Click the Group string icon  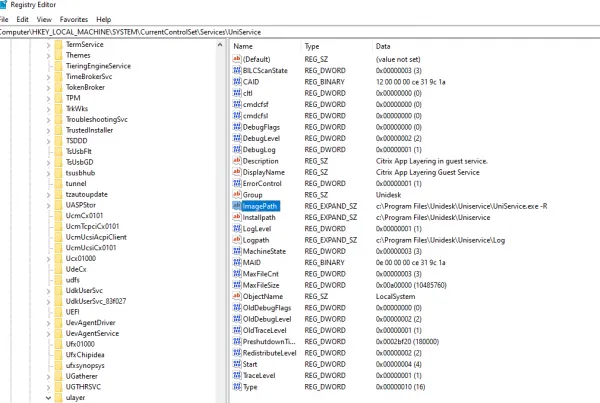tap(237, 194)
